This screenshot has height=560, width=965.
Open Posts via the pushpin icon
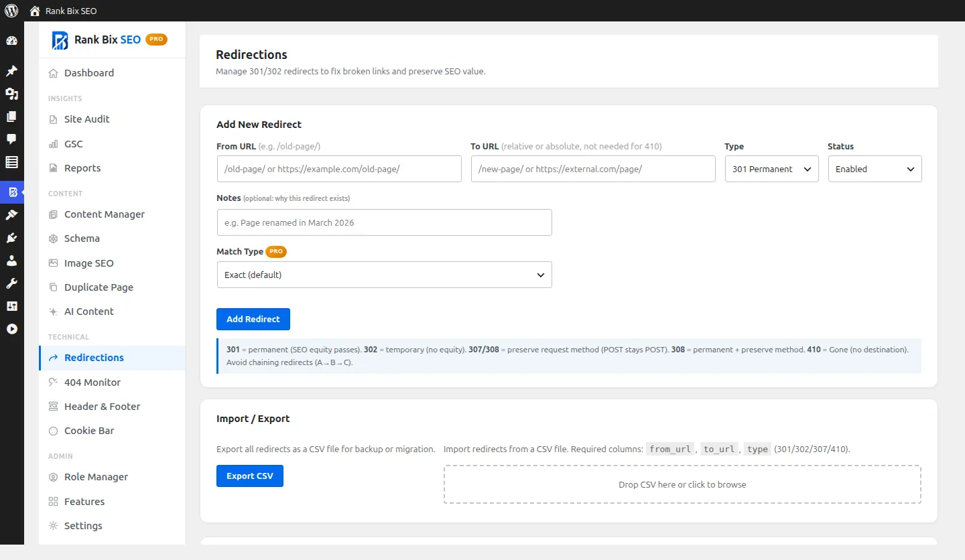tap(11, 71)
